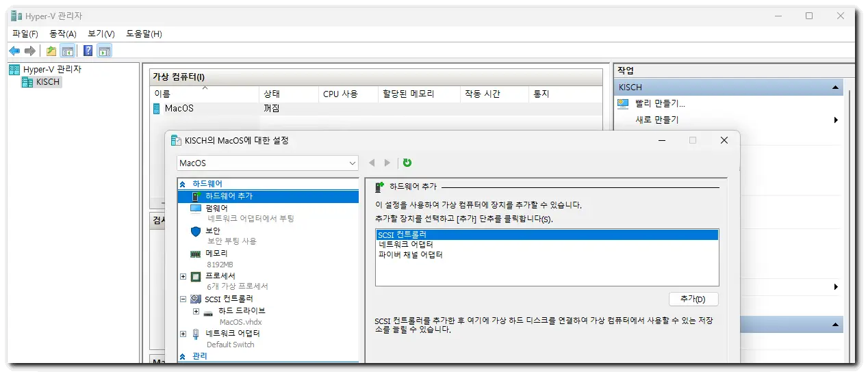
Task: Open the 도움말(H) menu
Action: 144,33
